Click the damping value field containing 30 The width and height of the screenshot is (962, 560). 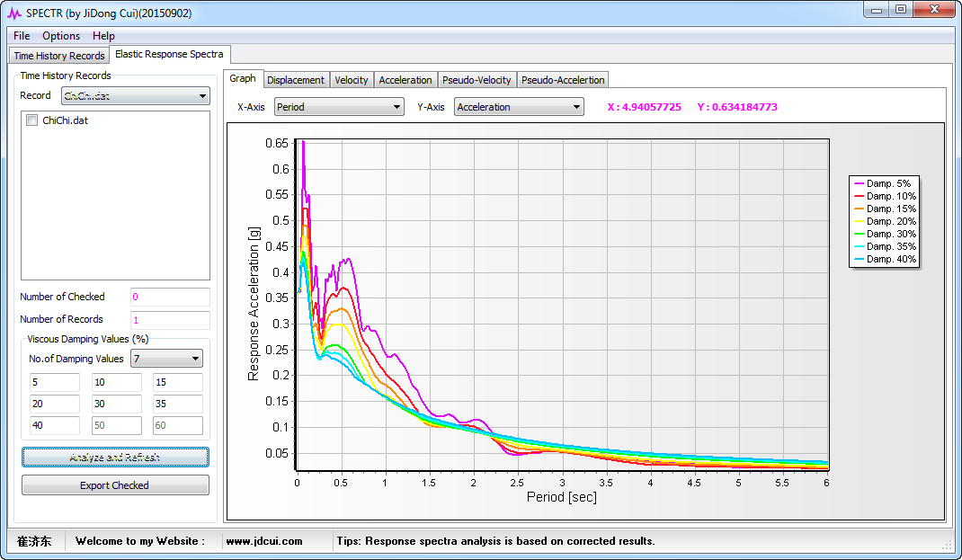point(117,404)
